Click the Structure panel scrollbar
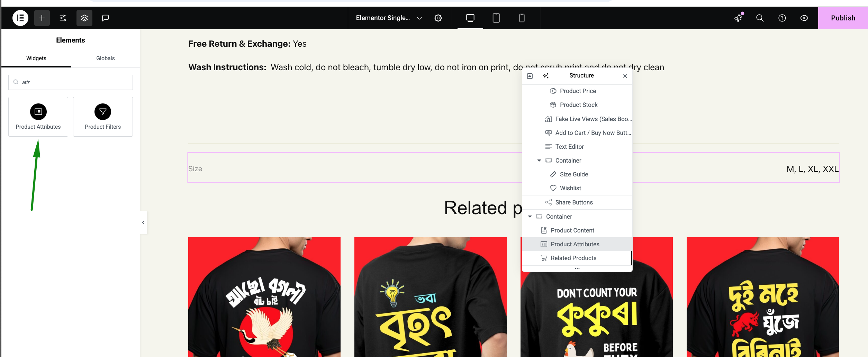Image resolution: width=868 pixels, height=357 pixels. pos(632,258)
